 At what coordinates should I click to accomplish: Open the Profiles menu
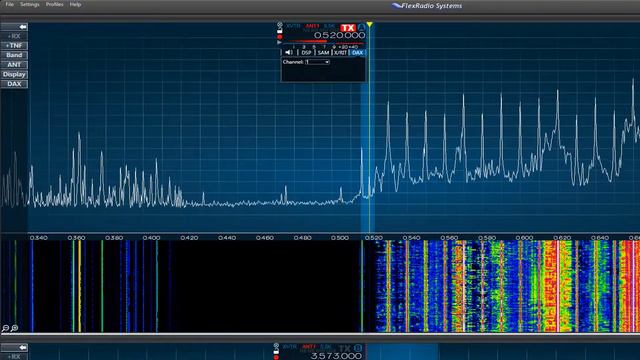tap(54, 4)
